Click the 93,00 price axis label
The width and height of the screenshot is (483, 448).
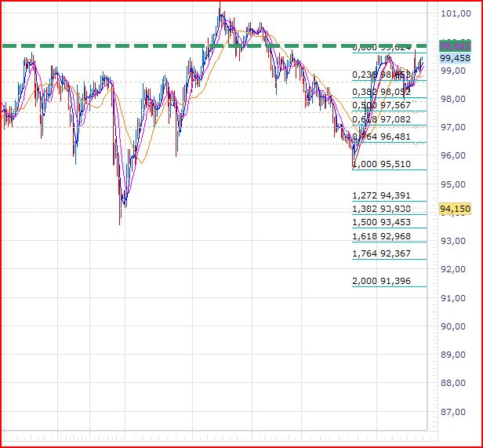[x=453, y=241]
